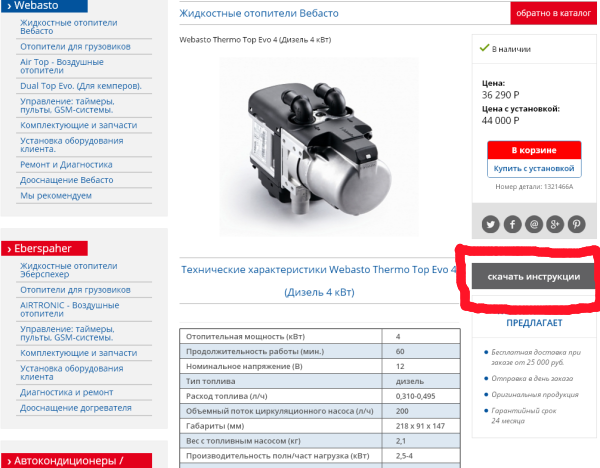Screen dimensions: 600x468
Task: Click the 'обратно в каталог' button
Action: point(553,13)
